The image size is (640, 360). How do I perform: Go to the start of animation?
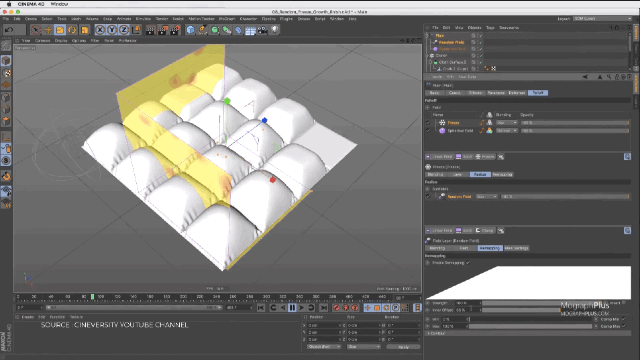pyautogui.click(x=261, y=308)
